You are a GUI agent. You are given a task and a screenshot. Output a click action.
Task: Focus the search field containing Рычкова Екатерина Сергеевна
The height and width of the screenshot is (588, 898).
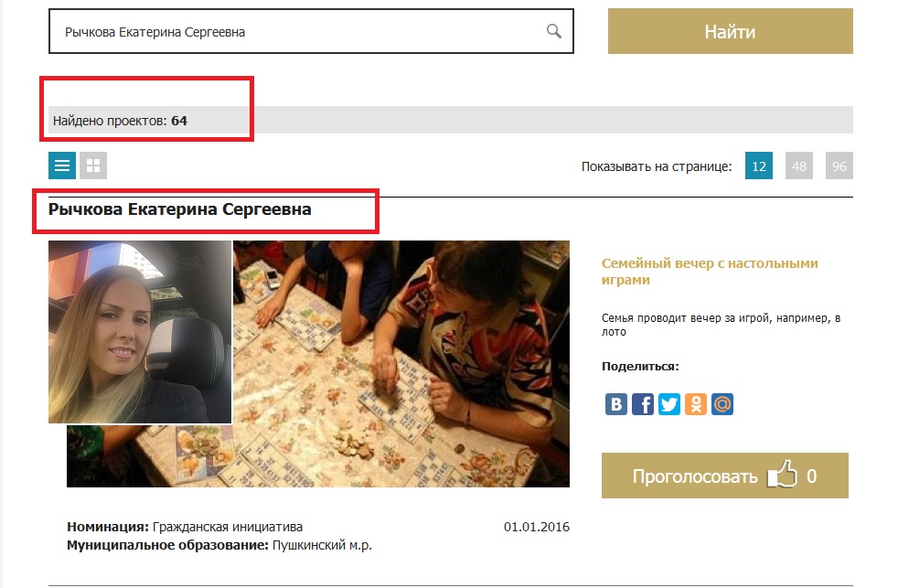point(311,31)
